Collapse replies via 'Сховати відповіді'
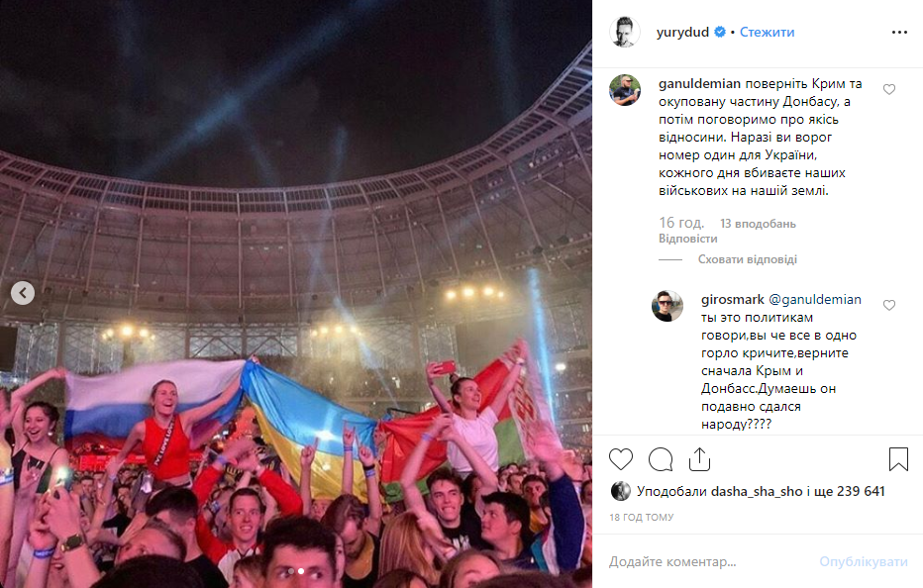This screenshot has height=588, width=923. coord(748,259)
